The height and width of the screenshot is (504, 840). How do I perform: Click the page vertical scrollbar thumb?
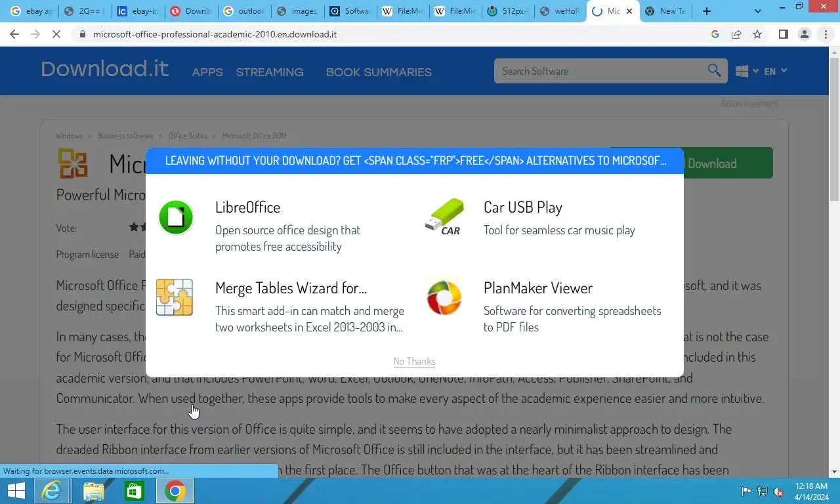click(834, 128)
